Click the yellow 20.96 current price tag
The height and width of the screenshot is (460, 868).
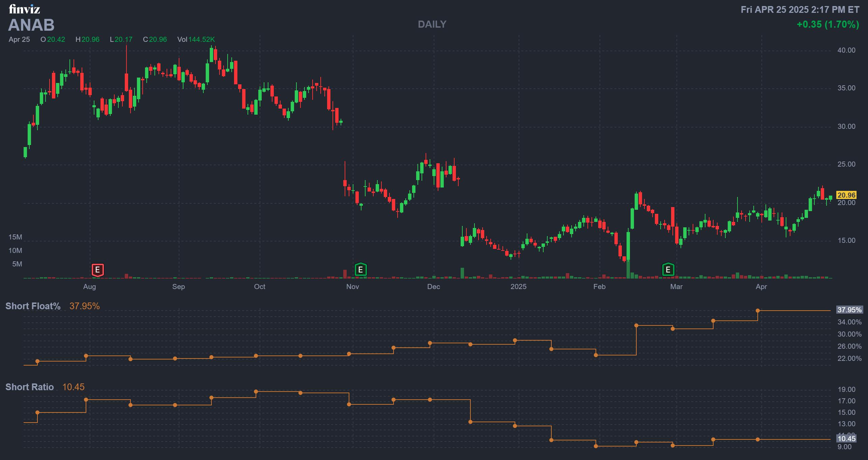click(846, 195)
